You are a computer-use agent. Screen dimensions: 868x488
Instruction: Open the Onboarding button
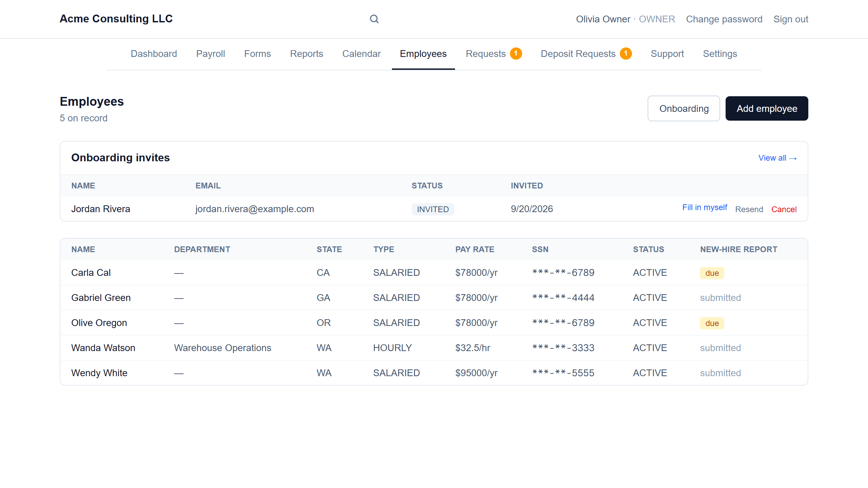684,108
